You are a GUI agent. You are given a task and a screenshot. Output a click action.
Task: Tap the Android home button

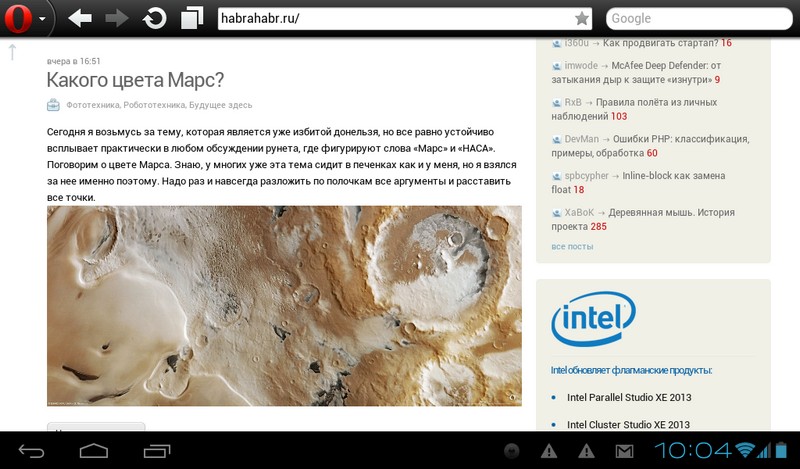point(94,451)
